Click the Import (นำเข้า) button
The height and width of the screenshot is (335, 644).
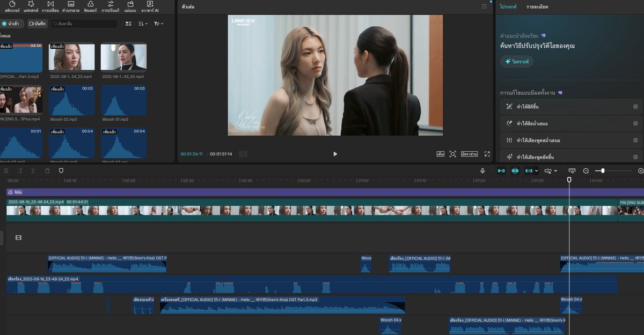click(x=11, y=24)
